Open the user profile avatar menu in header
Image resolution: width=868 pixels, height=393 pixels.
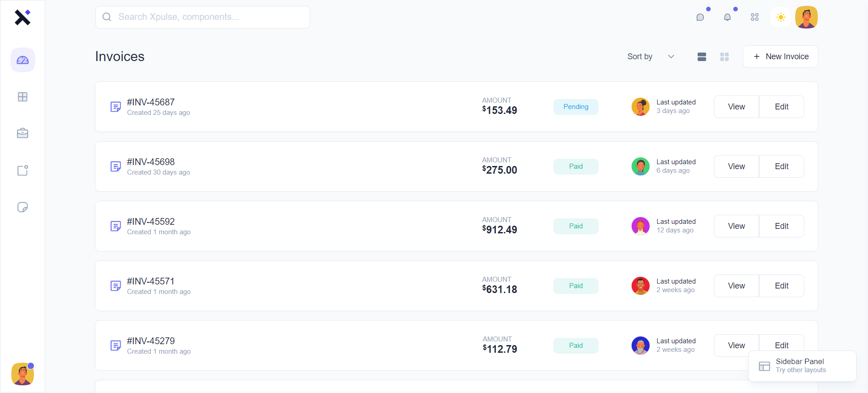pos(807,17)
